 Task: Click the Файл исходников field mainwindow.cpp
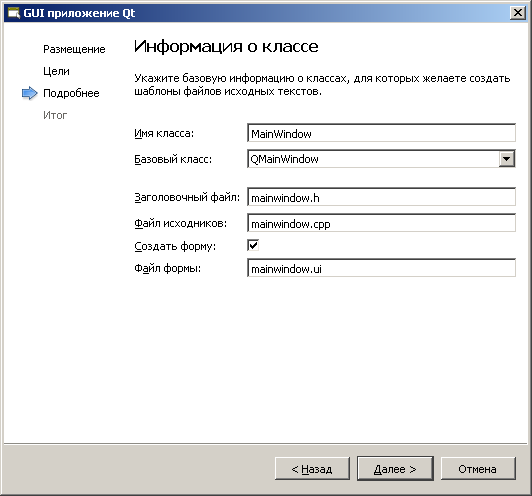point(381,223)
